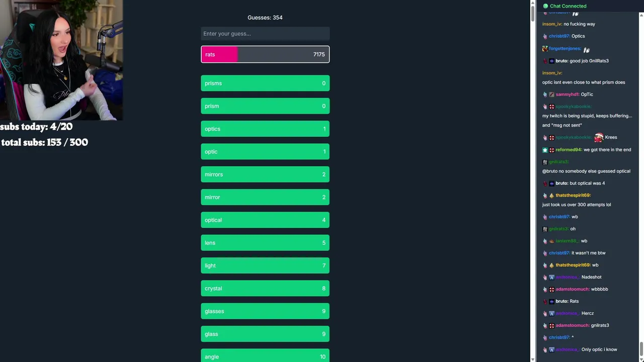Click the green Chat Connected status dot
This screenshot has height=362, width=644.
545,6
